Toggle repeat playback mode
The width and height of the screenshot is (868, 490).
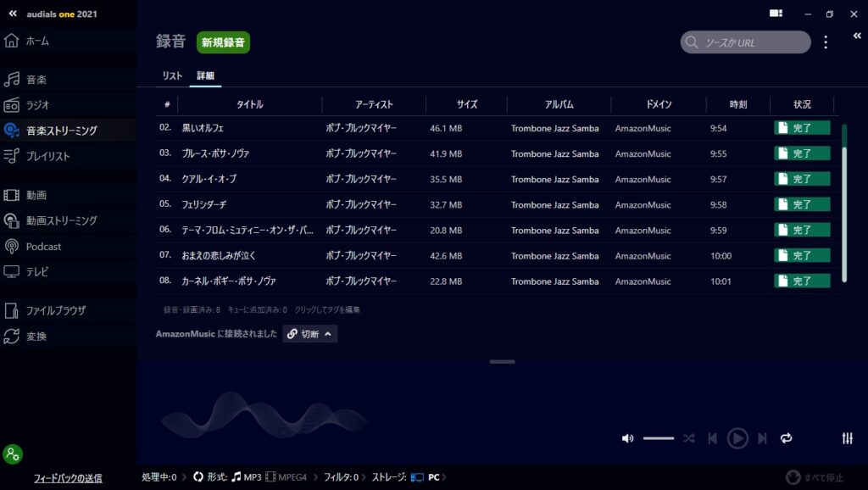tap(786, 438)
